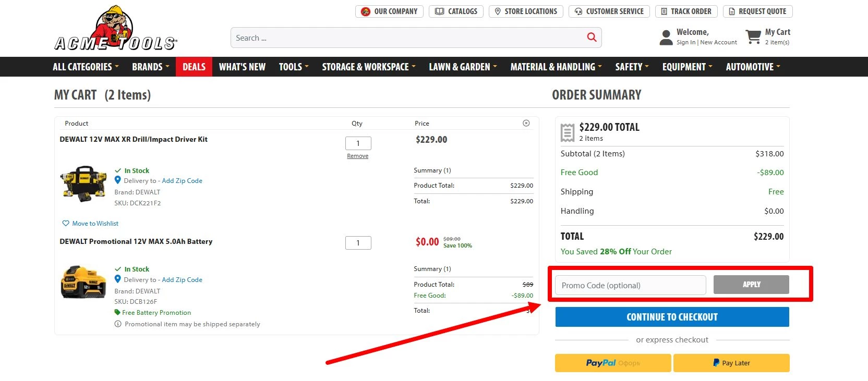Image resolution: width=868 pixels, height=381 pixels.
Task: Click the DEWALT drill kit thumbnail
Action: 83,183
